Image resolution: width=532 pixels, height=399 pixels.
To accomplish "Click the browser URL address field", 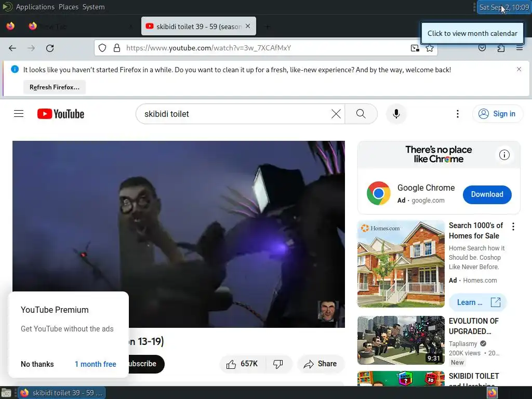I will [264, 48].
